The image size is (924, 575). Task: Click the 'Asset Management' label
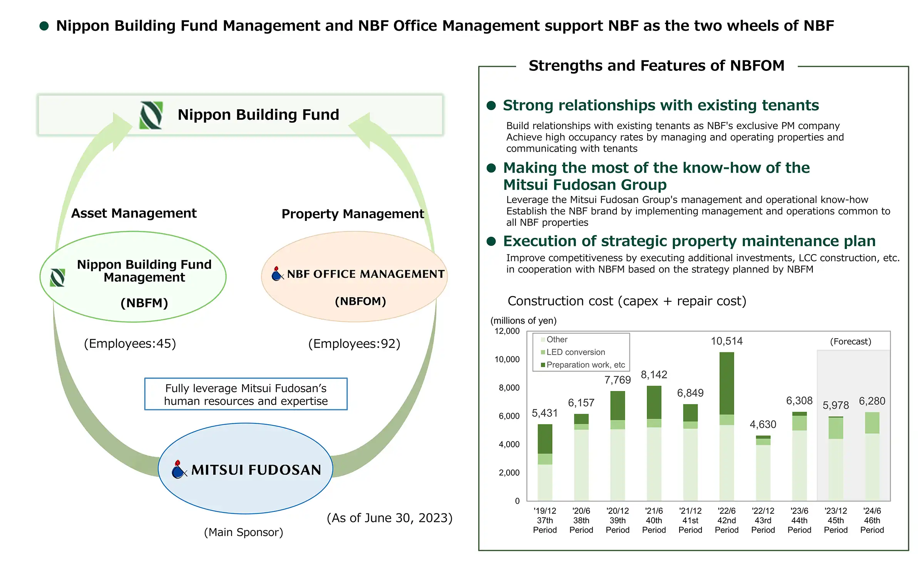point(134,213)
